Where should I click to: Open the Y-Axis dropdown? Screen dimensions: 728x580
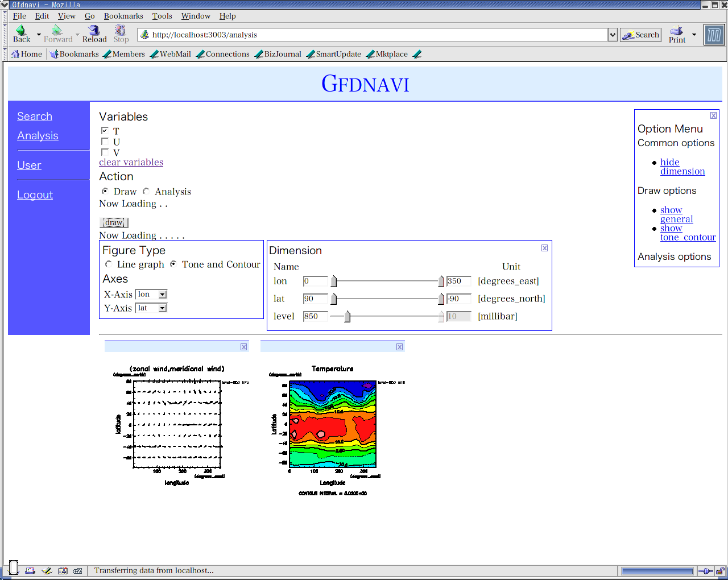pos(151,308)
